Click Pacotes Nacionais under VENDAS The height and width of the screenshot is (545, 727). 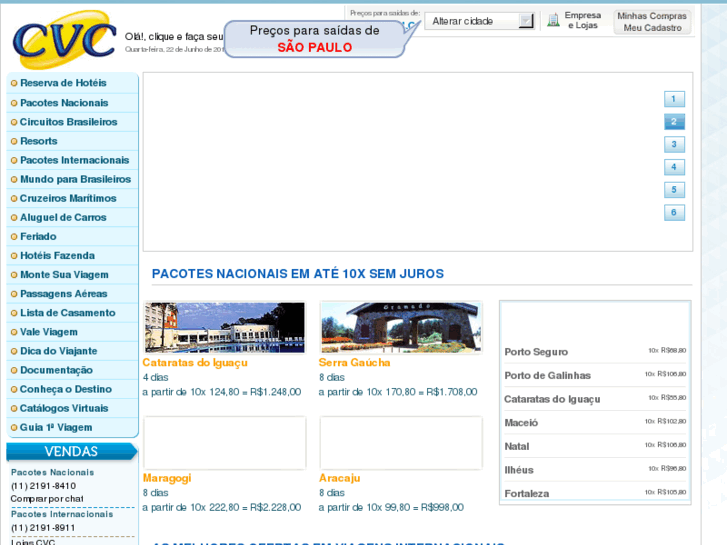[52, 473]
